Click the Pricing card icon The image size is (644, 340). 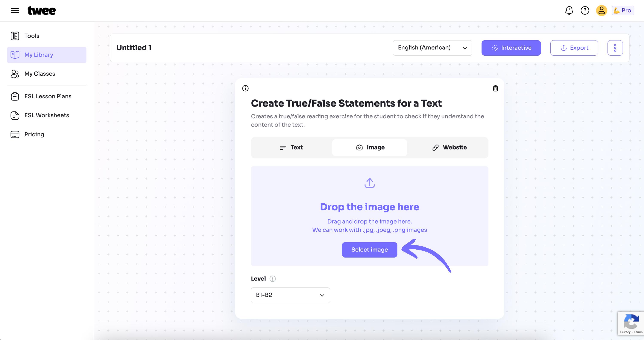pos(15,134)
